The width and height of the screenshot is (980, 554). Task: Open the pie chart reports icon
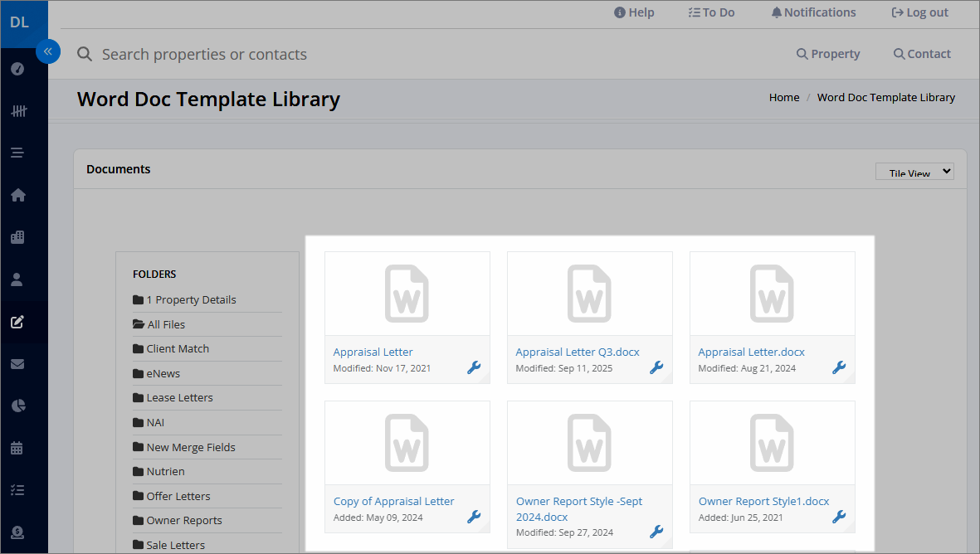pos(18,406)
